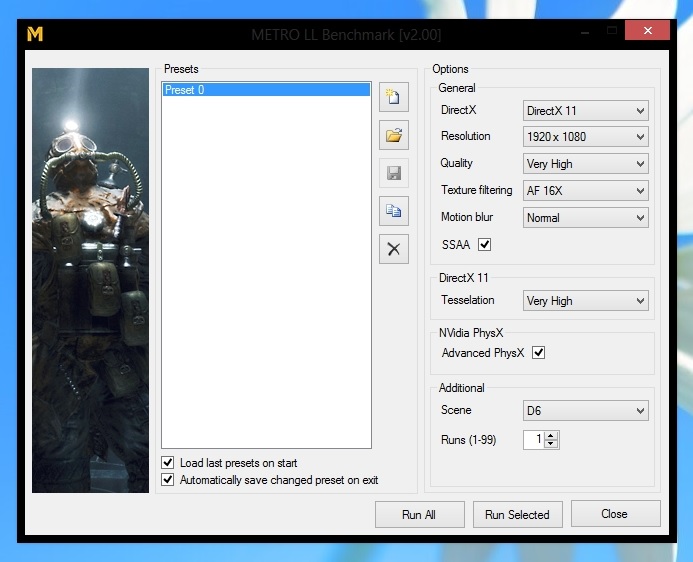Expand the Scene dropdown

(586, 411)
